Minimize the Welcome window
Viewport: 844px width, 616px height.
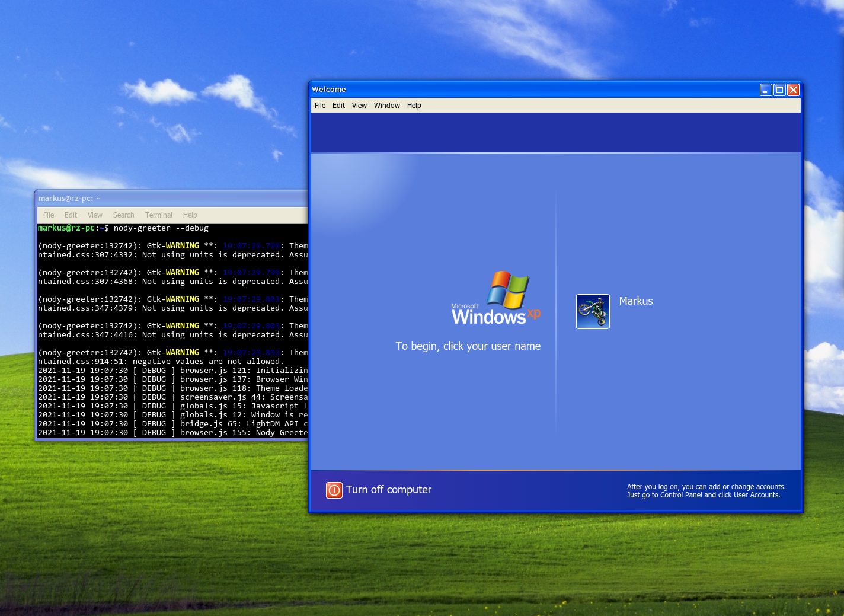click(x=766, y=90)
